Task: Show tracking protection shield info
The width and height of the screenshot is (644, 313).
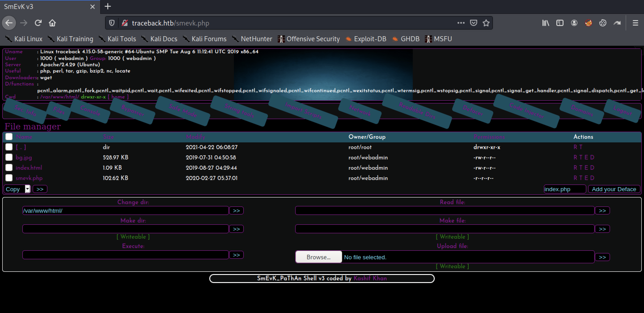Action: pos(112,23)
